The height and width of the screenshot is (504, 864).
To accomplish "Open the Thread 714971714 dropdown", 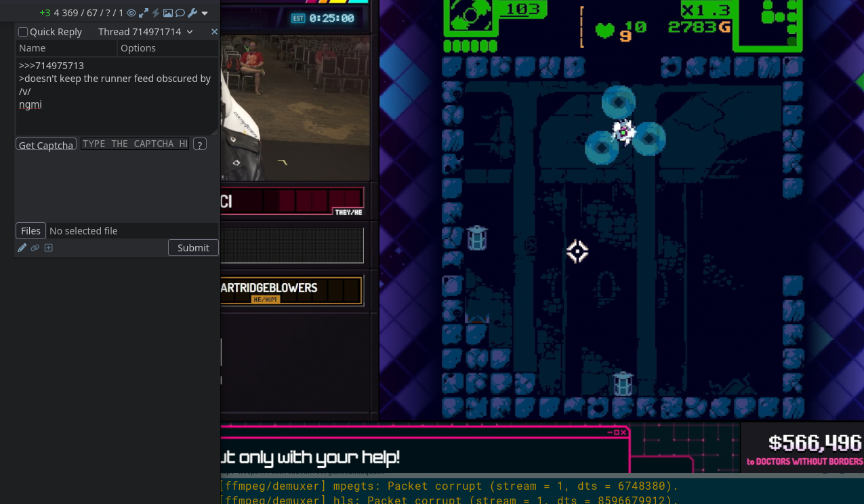I will click(x=146, y=32).
